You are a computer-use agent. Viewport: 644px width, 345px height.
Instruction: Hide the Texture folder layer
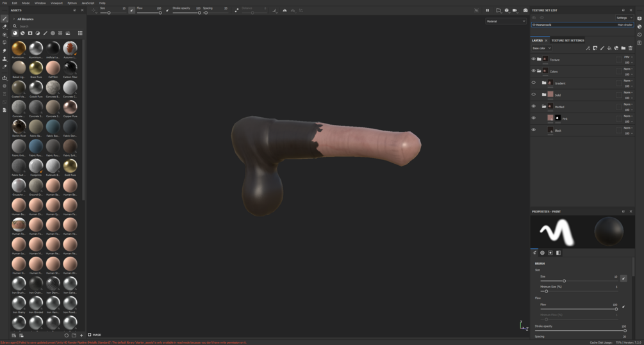click(x=534, y=59)
